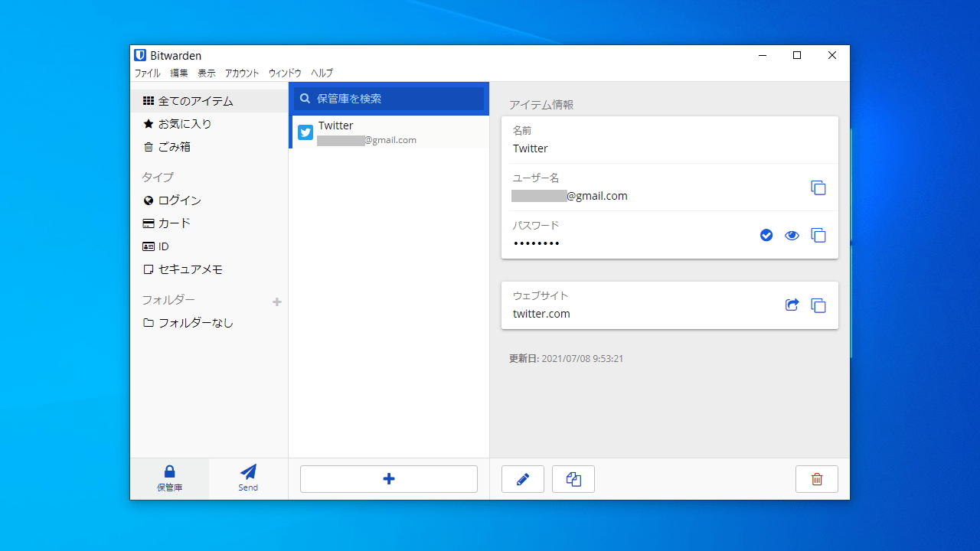The height and width of the screenshot is (551, 980).
Task: Open the 表示 menu
Action: tap(207, 73)
